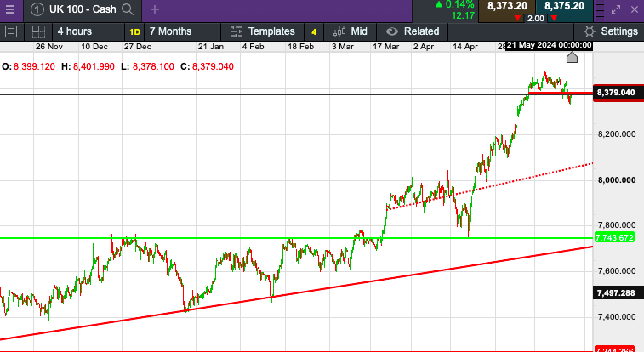The image size is (644, 352).
Task: Open the 4 hours interval dropdown
Action: [x=88, y=31]
